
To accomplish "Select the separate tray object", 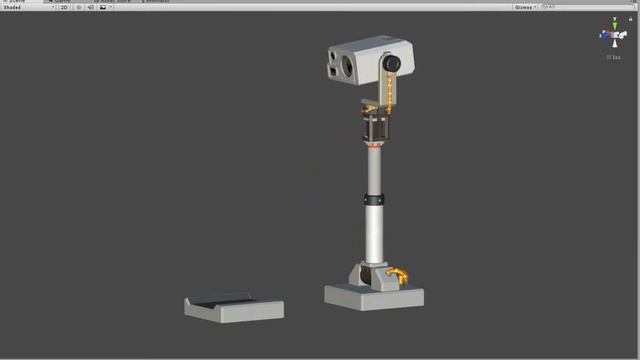I will click(234, 308).
